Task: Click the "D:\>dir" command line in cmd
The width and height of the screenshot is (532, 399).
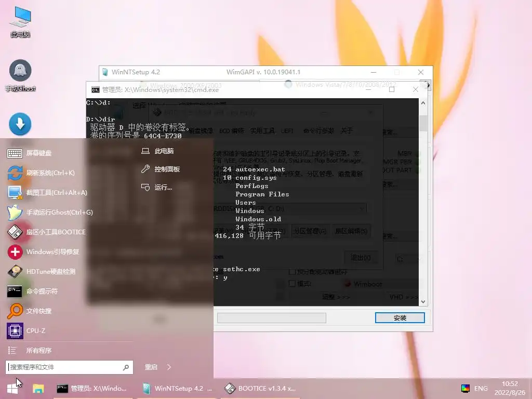Action: 100,119
